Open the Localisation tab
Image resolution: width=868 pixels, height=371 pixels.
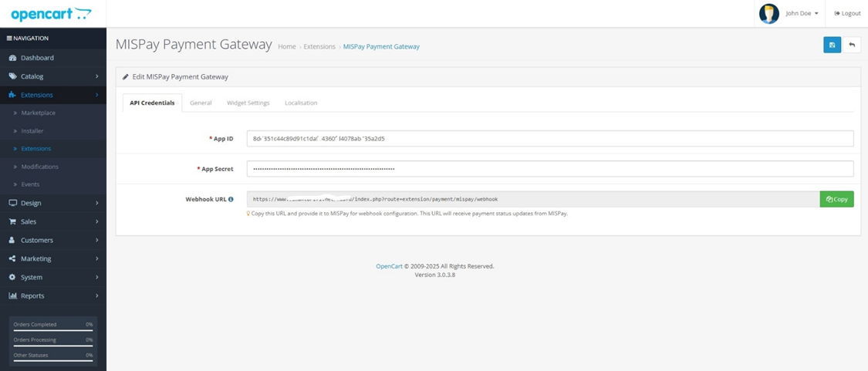tap(301, 103)
